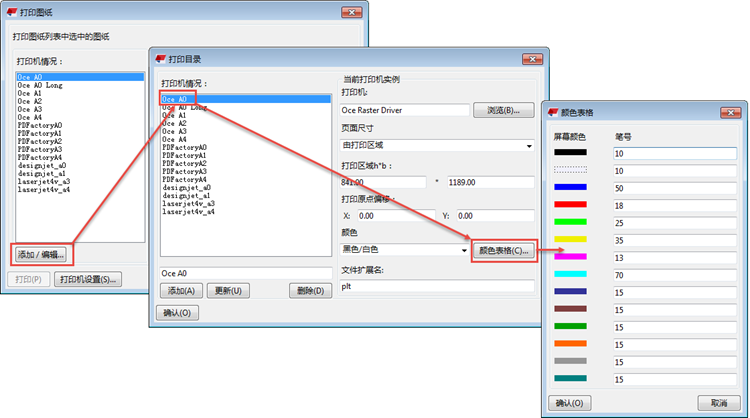
Task: Click the 打印(P) button in 打印图纸 window
Action: (x=28, y=279)
